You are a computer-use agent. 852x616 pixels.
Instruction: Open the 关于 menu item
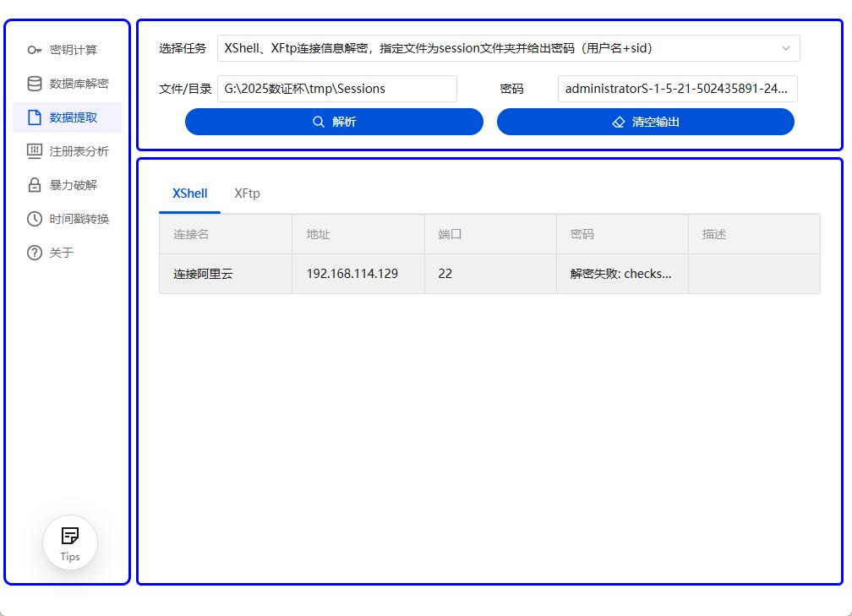click(68, 253)
